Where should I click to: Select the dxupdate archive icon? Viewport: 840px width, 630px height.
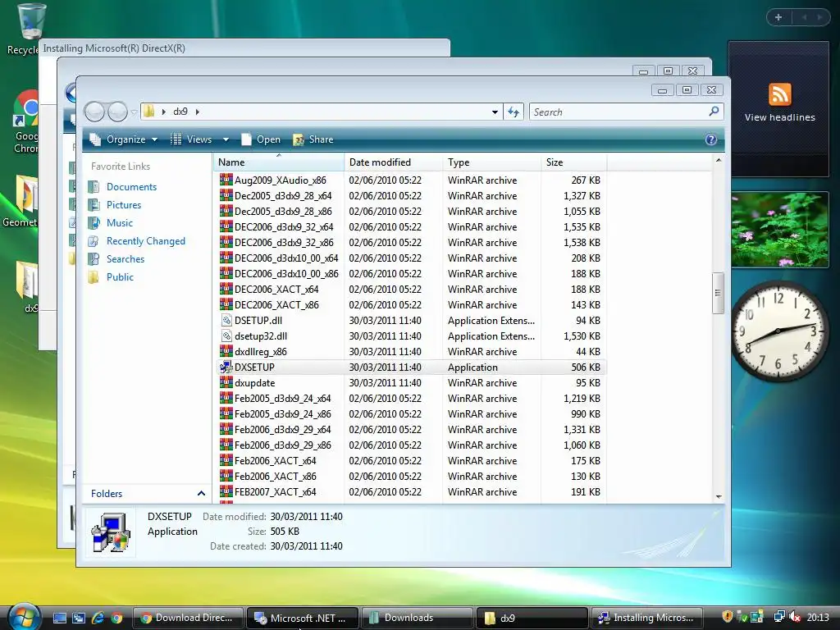tap(226, 382)
